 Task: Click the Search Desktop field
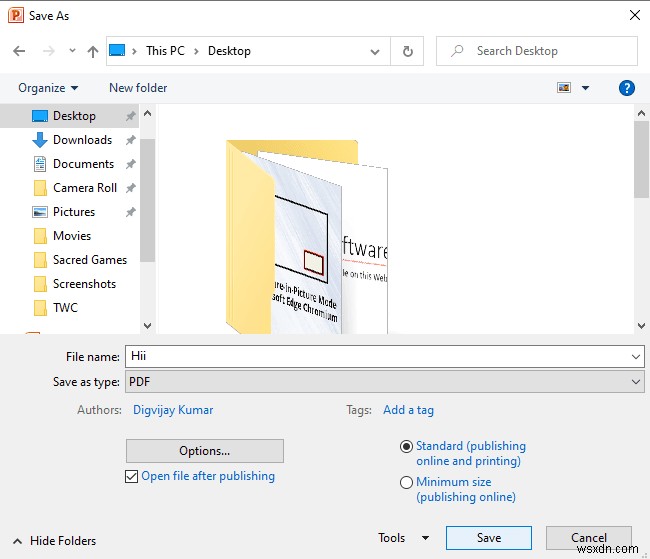[537, 51]
